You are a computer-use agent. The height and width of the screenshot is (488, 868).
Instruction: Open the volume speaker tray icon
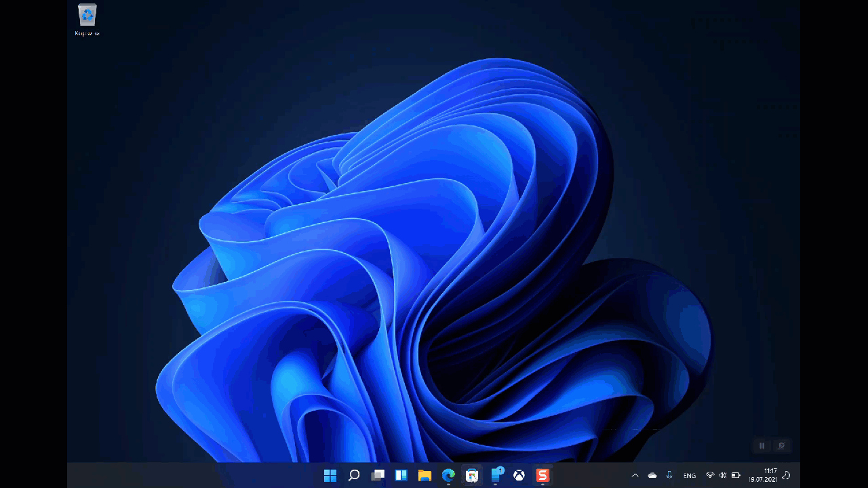(x=723, y=476)
